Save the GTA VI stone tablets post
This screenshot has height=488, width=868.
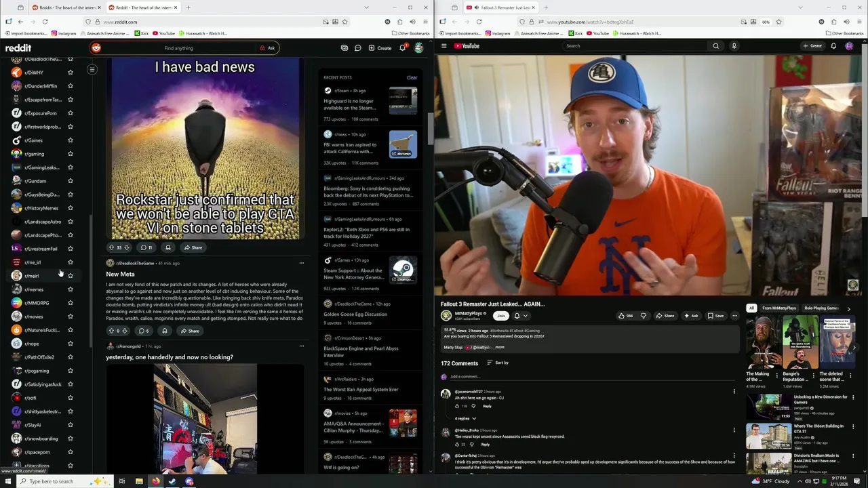pos(168,247)
